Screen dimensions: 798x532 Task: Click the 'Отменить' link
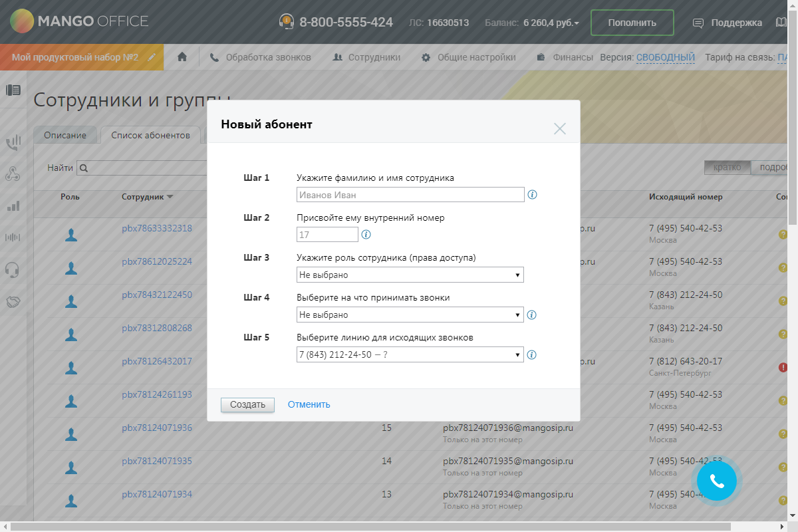click(x=309, y=404)
